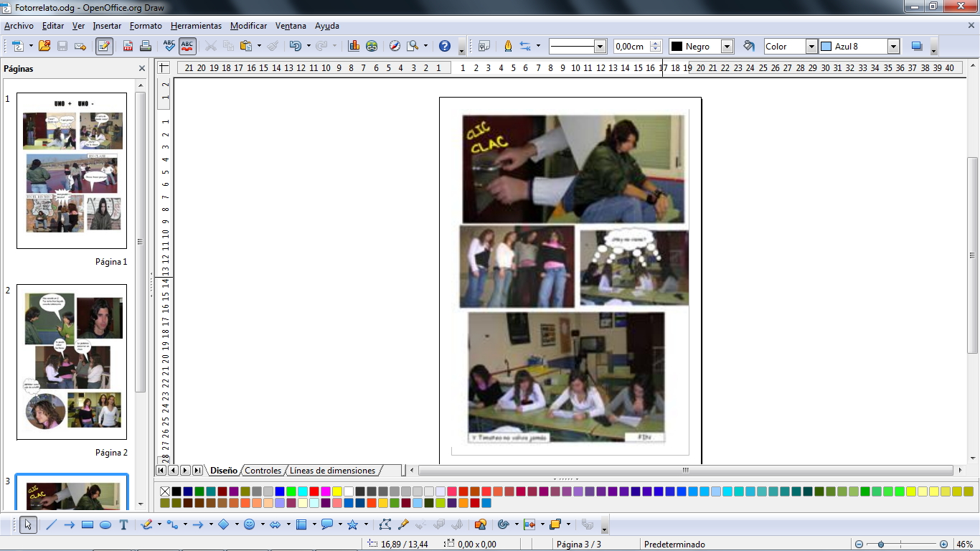
Task: Click the line width input field
Action: [631, 46]
